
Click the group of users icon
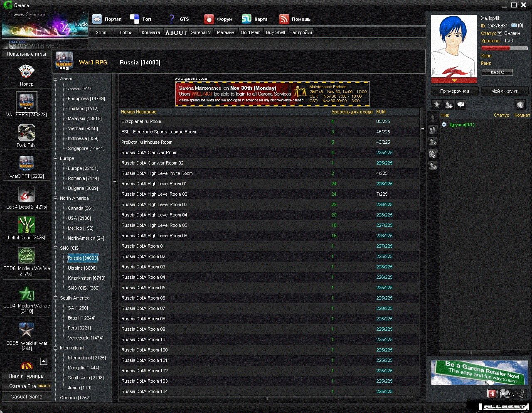tap(433, 130)
